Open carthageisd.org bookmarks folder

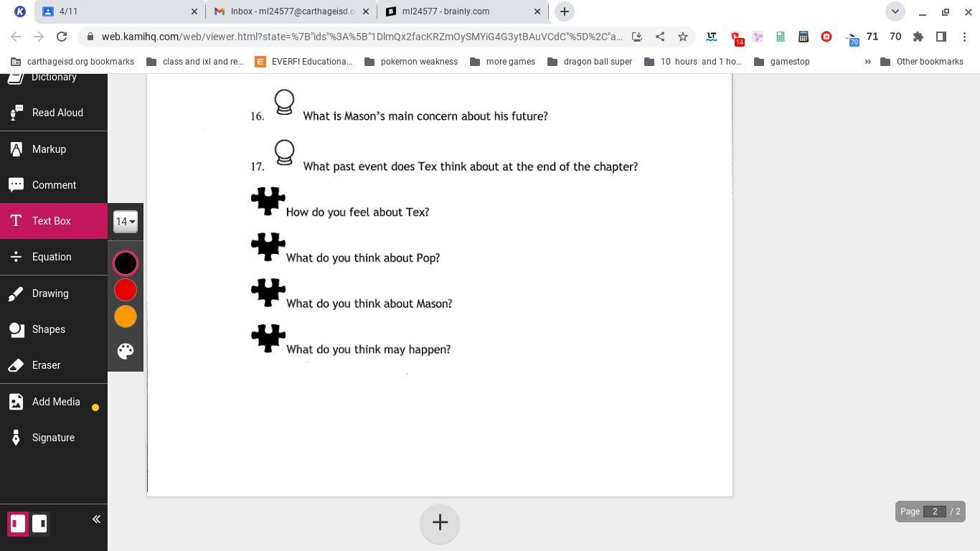pyautogui.click(x=72, y=62)
